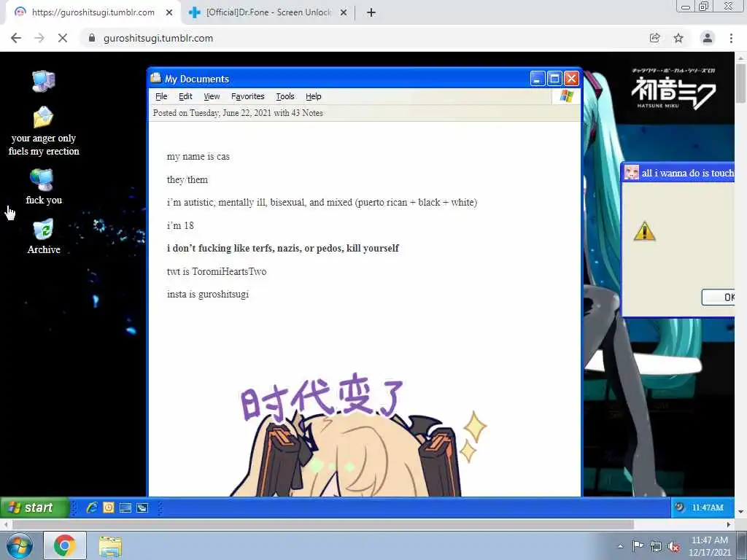Click the vertical scrollbar down arrow

(x=740, y=511)
